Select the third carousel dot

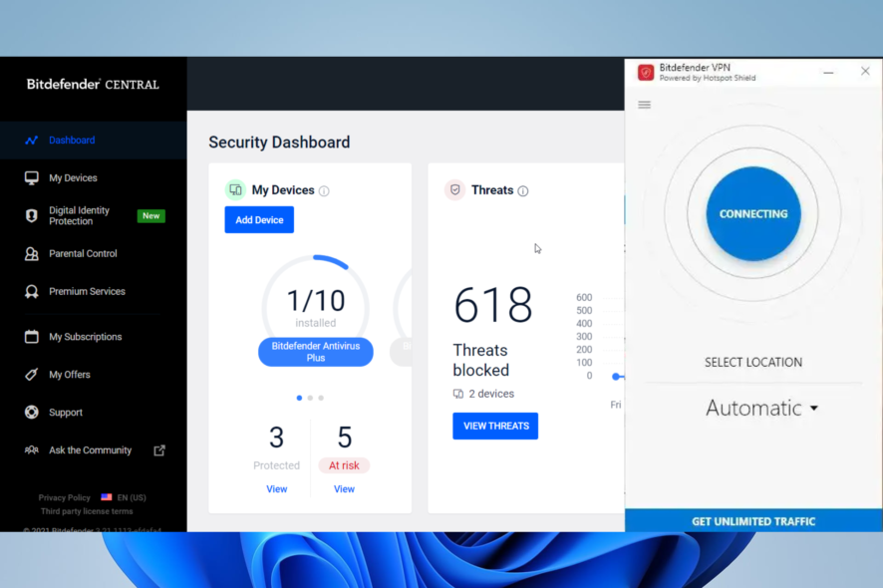[321, 399]
